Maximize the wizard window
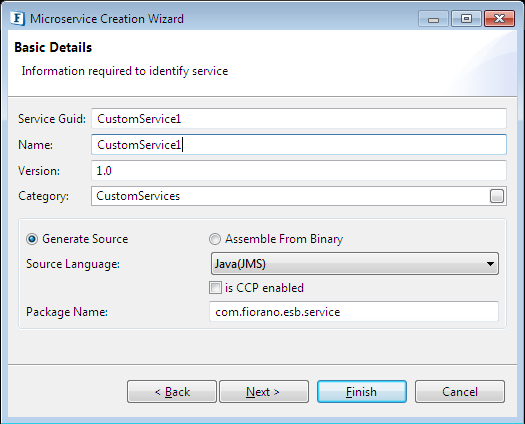The height and width of the screenshot is (424, 525). tap(466, 19)
